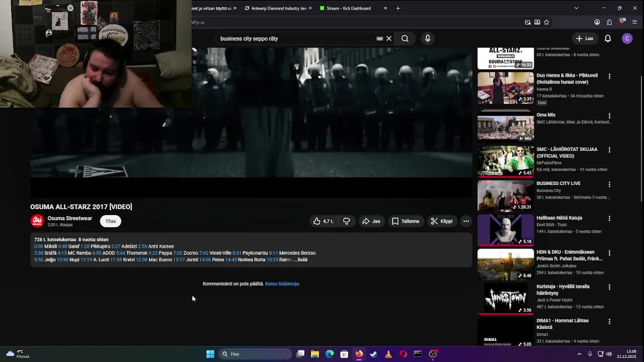
Task: Dislike the video with thumbs-down button
Action: [347, 221]
